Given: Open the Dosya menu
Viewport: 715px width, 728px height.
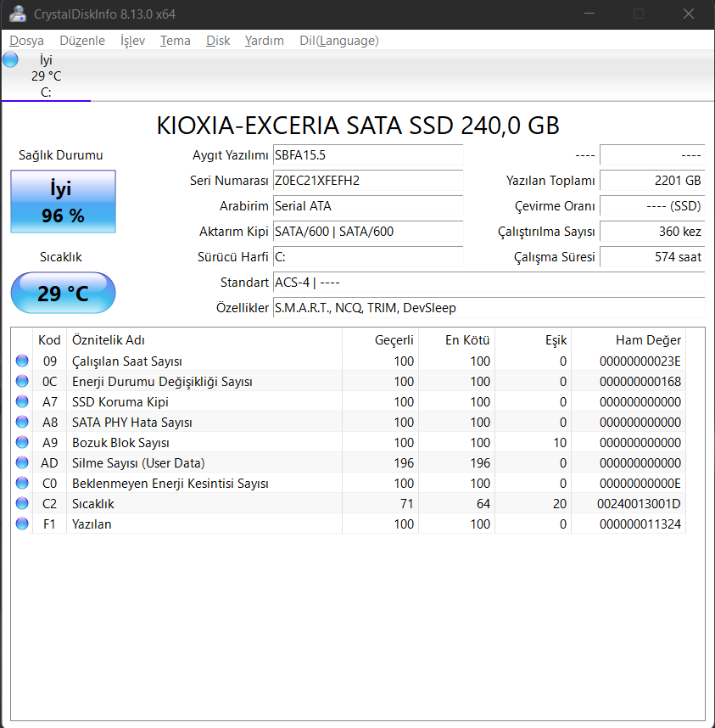Looking at the screenshot, I should 26,41.
